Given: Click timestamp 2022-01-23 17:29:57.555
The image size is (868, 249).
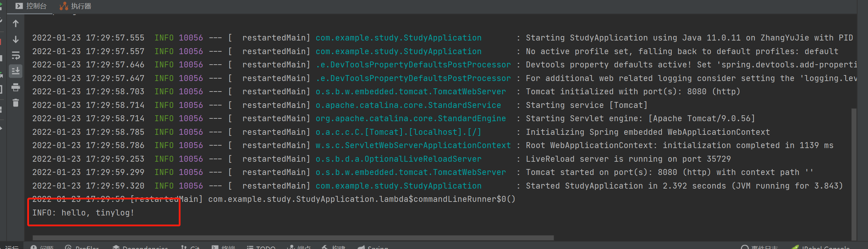Looking at the screenshot, I should [x=88, y=38].
